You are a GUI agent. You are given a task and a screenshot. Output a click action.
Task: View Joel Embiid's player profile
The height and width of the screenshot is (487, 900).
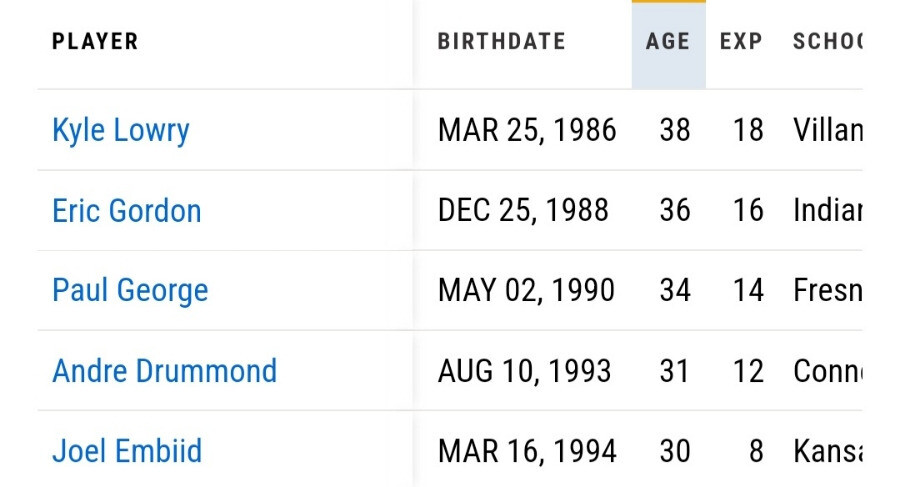pos(127,451)
